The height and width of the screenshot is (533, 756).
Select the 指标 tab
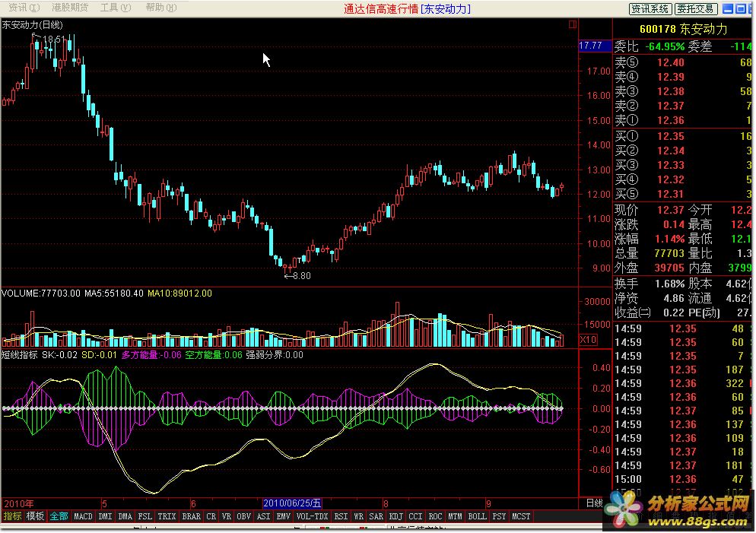12,516
